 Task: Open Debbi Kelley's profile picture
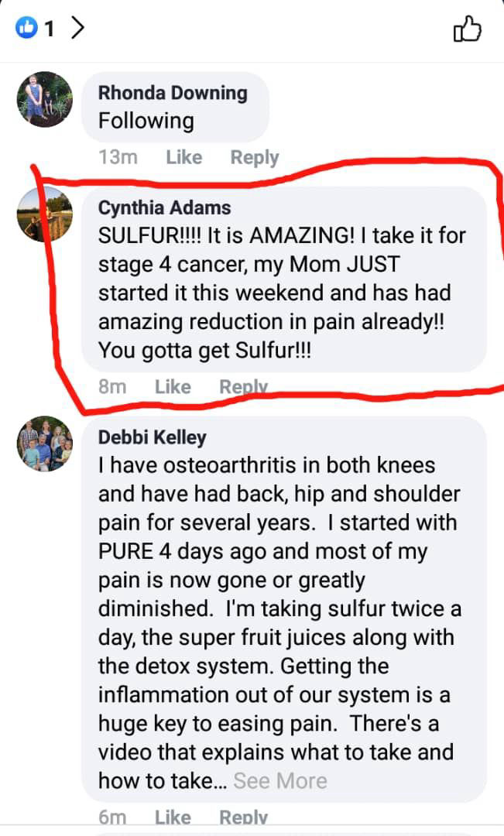(x=45, y=444)
